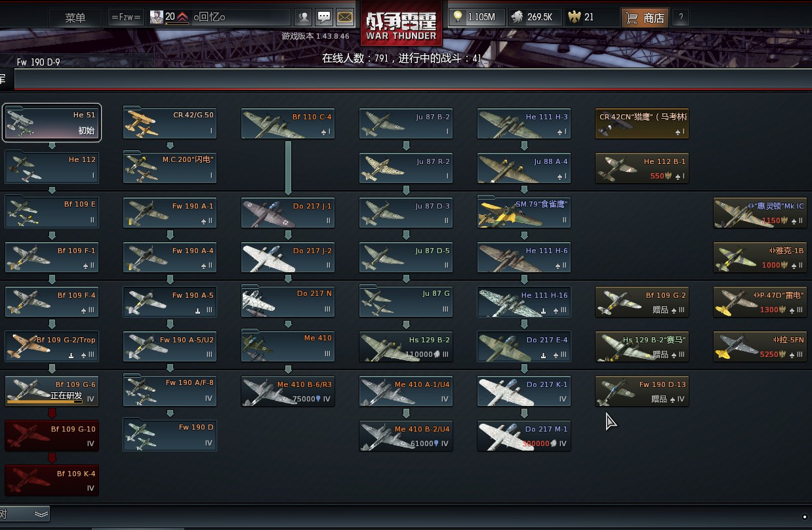
Task: Expand the Do 217 N aircraft group
Action: 288,301
